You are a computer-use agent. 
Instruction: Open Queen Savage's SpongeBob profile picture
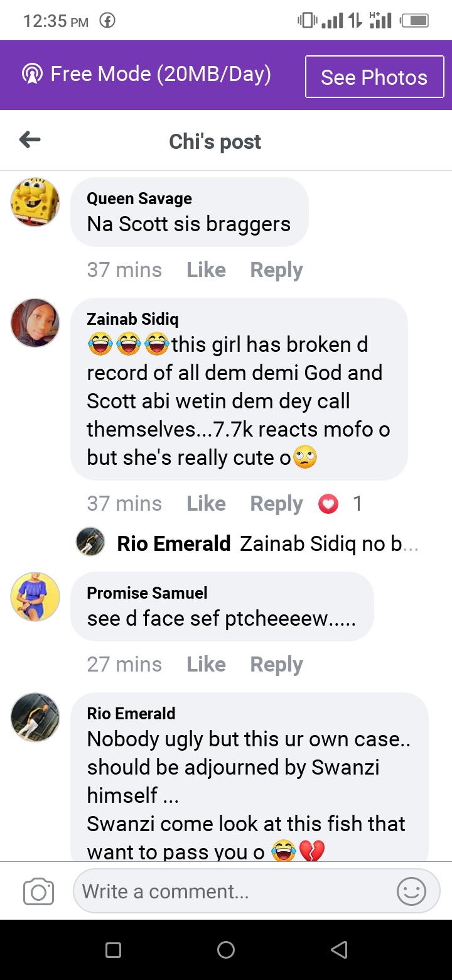point(35,202)
